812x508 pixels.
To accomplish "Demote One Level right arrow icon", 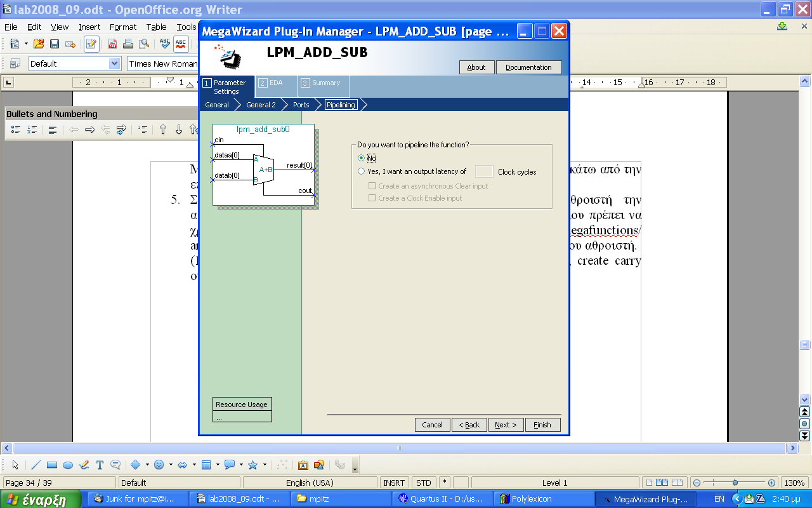I will pos(89,130).
